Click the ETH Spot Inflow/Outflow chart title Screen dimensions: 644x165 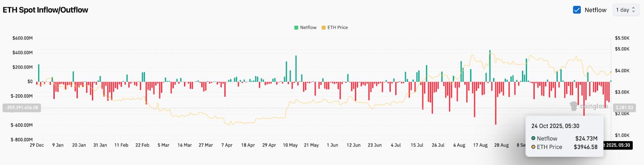[x=45, y=10]
